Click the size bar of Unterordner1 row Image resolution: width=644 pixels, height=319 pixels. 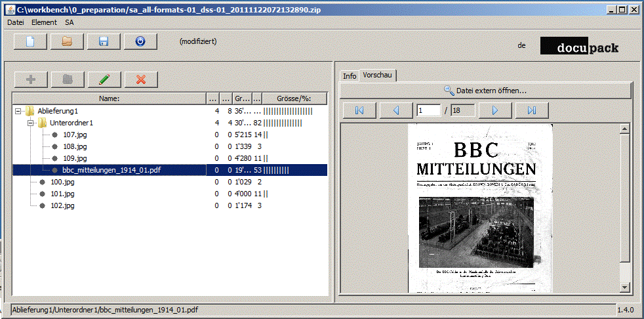pyautogui.click(x=283, y=123)
